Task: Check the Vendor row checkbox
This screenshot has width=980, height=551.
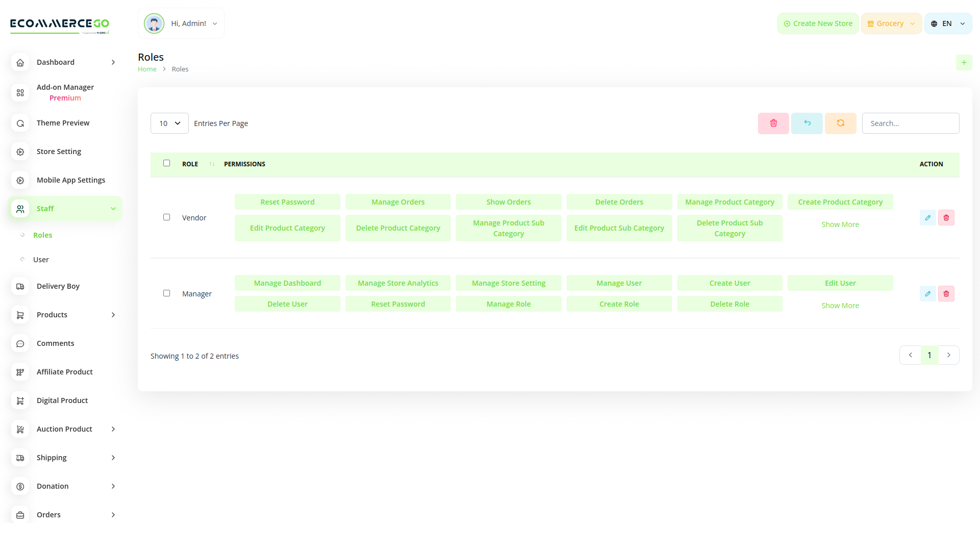Action: 166,217
